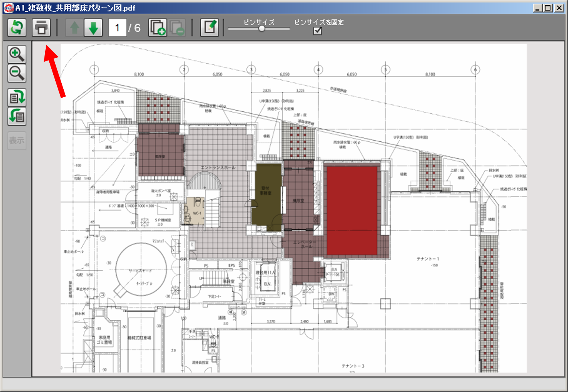Zoom in on the floor plan

16,53
